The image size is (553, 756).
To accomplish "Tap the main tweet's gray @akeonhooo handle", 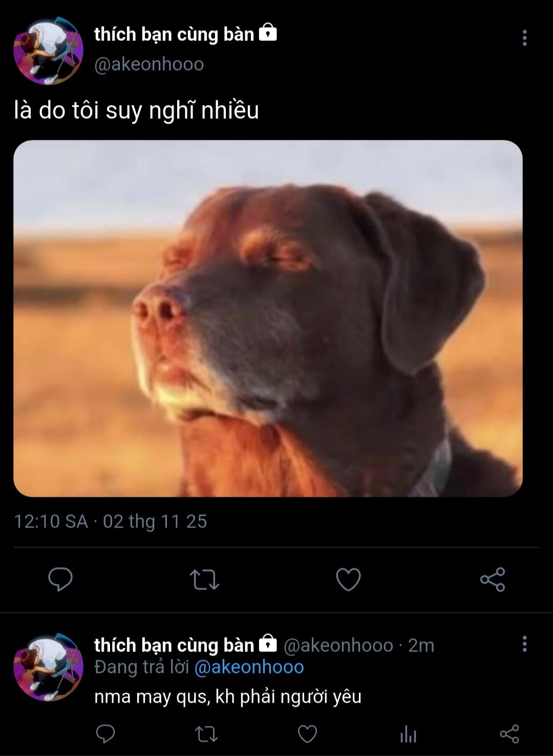I will [149, 65].
